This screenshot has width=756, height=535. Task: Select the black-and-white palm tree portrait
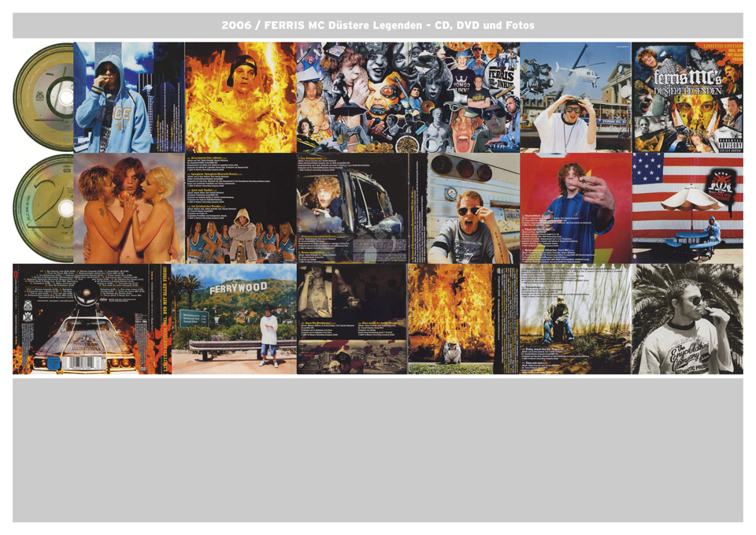point(687,319)
